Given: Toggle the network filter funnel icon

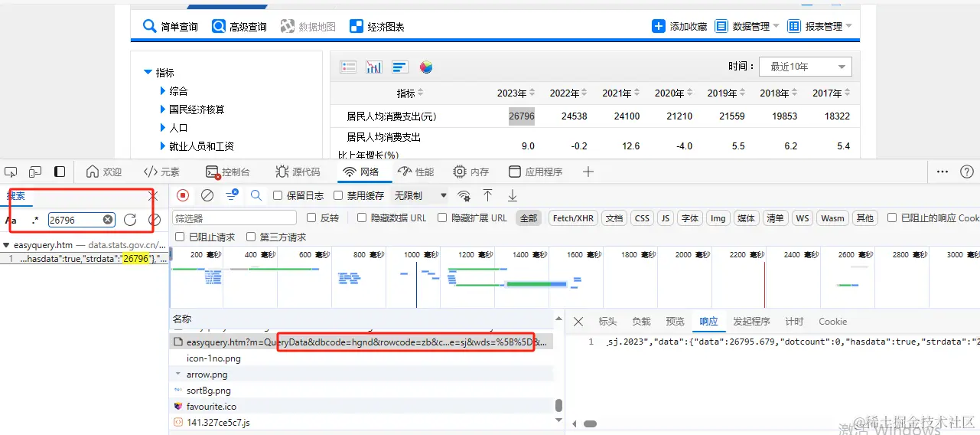Looking at the screenshot, I should click(x=231, y=195).
